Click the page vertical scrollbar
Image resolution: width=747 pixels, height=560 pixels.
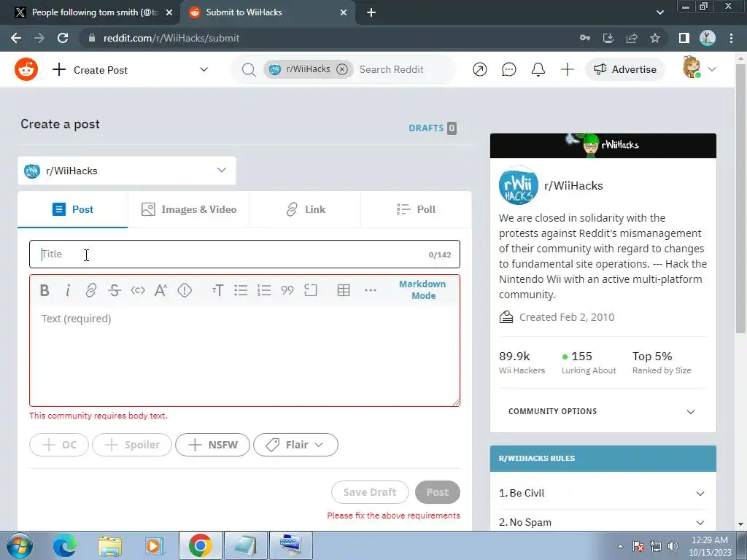[741, 200]
